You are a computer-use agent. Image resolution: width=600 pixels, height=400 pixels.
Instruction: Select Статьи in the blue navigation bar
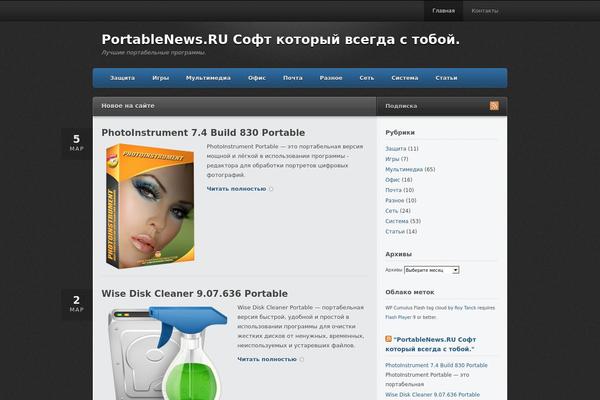[446, 78]
